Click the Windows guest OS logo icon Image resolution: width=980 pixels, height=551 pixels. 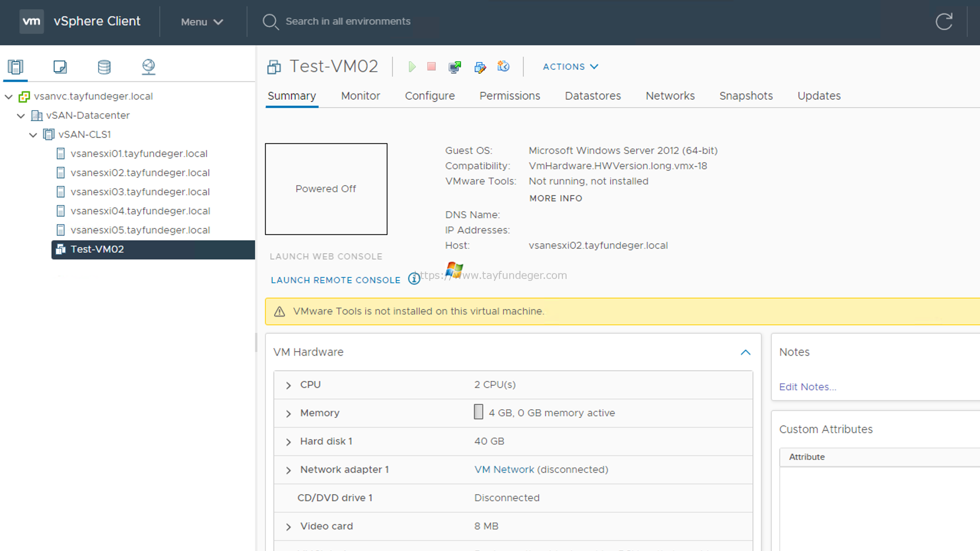454,270
